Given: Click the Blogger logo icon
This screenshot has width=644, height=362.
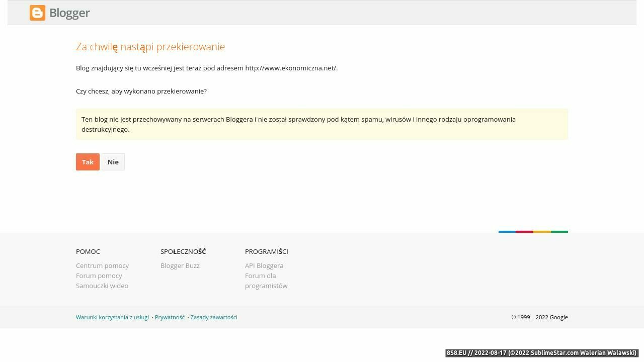Looking at the screenshot, I should pyautogui.click(x=37, y=13).
